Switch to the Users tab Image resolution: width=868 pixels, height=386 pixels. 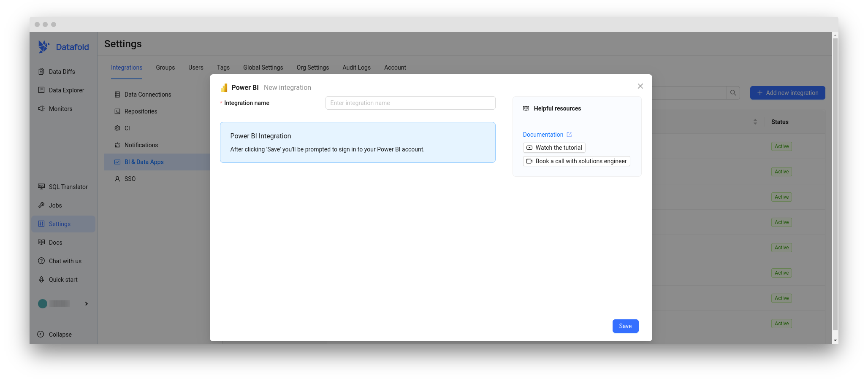[196, 67]
